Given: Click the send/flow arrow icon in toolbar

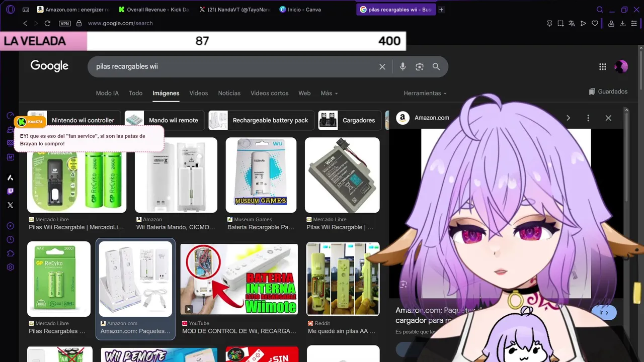Looking at the screenshot, I should (583, 23).
